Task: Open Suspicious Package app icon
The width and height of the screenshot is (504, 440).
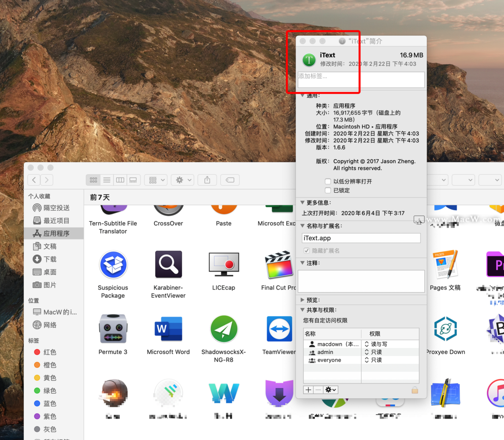Action: coord(113,265)
